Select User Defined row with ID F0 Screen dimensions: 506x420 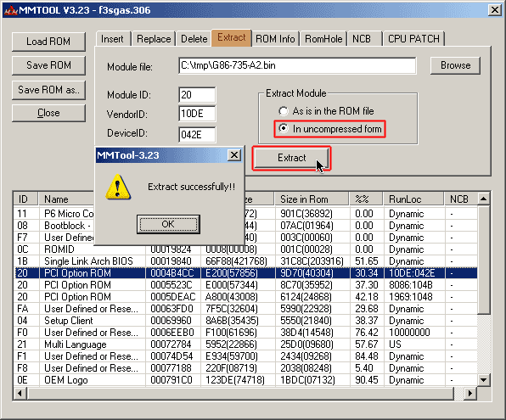[x=245, y=333]
